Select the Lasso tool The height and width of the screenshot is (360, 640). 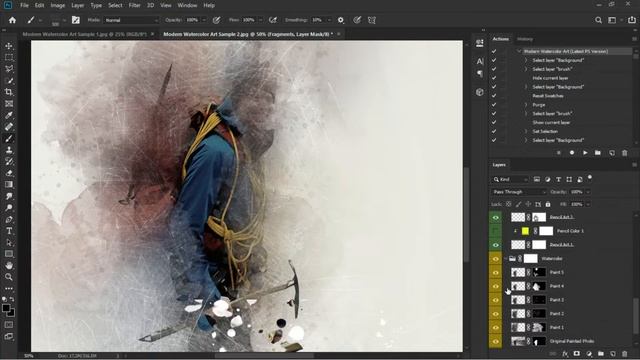point(9,69)
